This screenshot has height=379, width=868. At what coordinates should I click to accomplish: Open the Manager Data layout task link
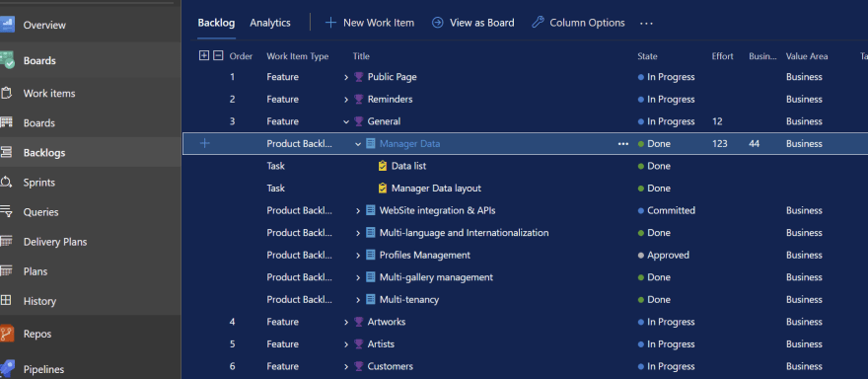pyautogui.click(x=436, y=189)
